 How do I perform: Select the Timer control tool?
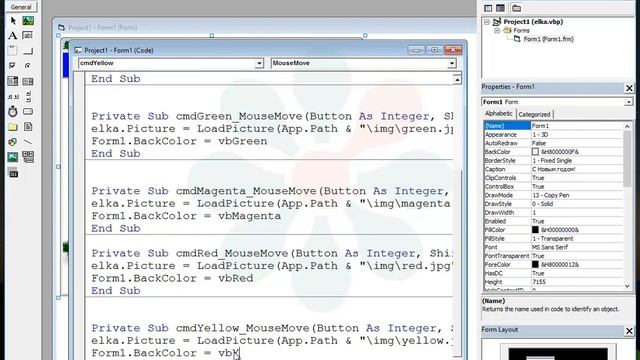[13, 111]
